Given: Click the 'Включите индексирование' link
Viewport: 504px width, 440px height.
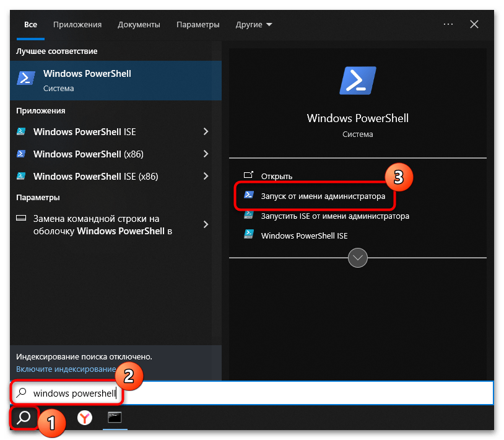Looking at the screenshot, I should 66,369.
